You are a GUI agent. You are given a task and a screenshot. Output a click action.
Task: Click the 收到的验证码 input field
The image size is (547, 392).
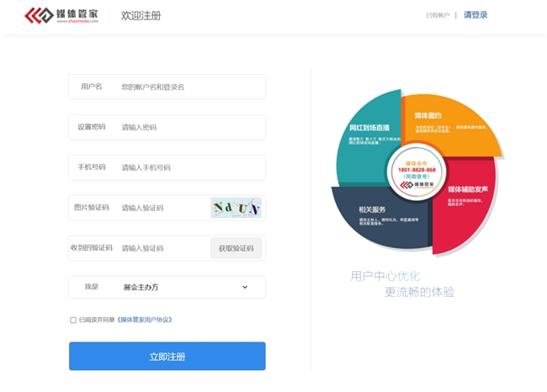click(x=162, y=248)
